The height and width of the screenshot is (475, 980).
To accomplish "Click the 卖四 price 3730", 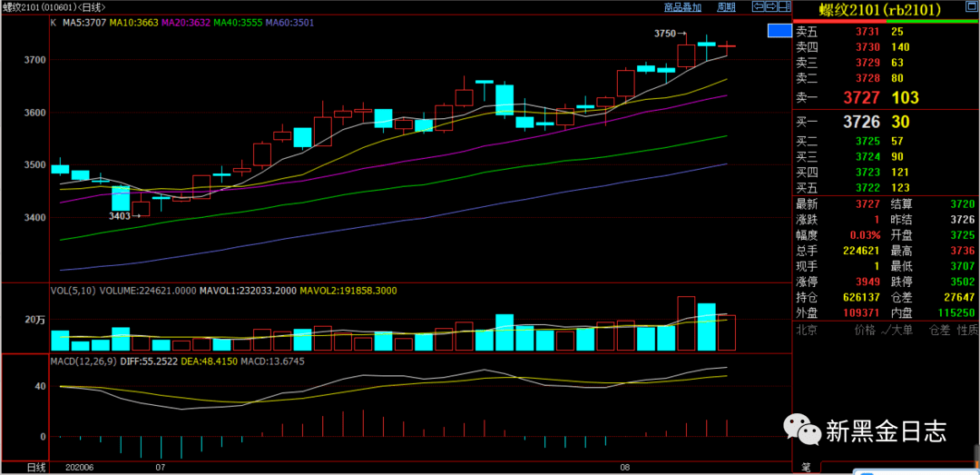I will (868, 47).
